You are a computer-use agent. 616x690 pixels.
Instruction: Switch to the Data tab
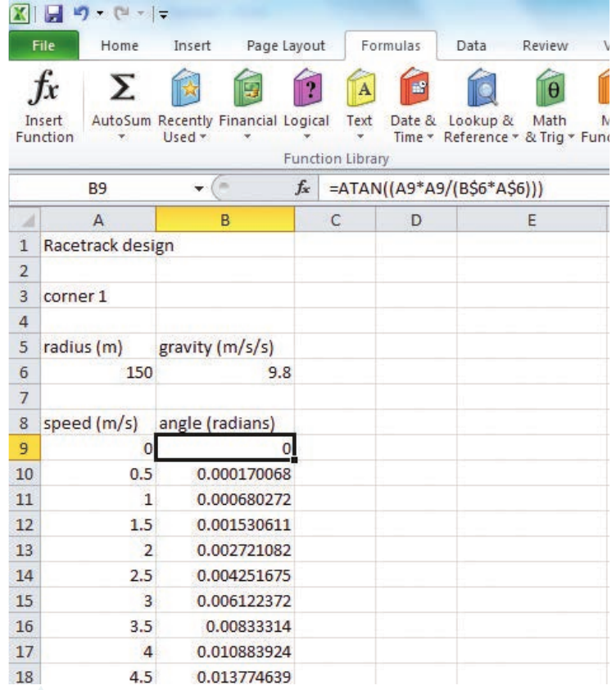coord(471,45)
